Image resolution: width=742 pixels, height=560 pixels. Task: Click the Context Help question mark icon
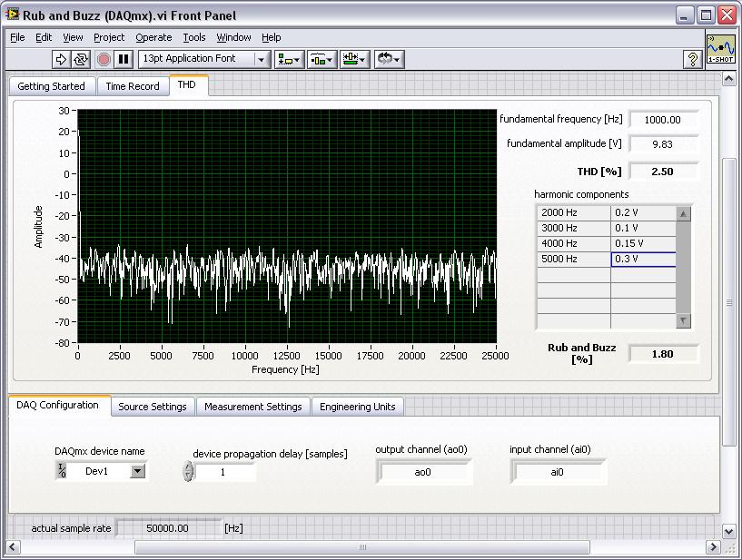[x=693, y=59]
